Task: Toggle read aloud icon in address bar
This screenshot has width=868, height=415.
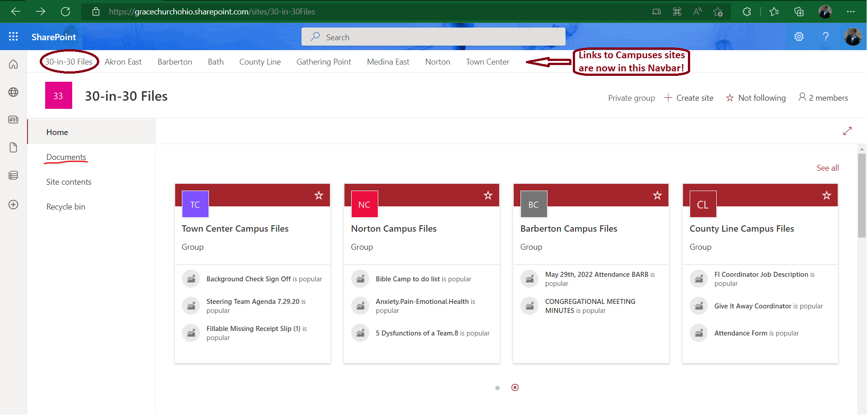Action: click(697, 11)
